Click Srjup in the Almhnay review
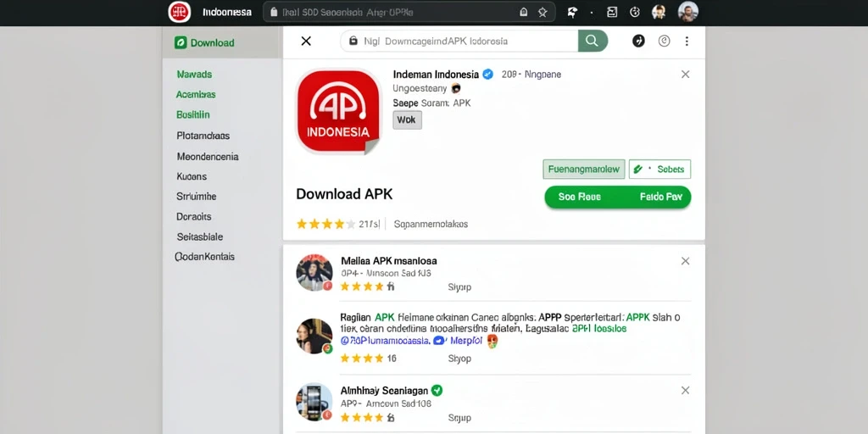Image resolution: width=868 pixels, height=434 pixels. 459,418
